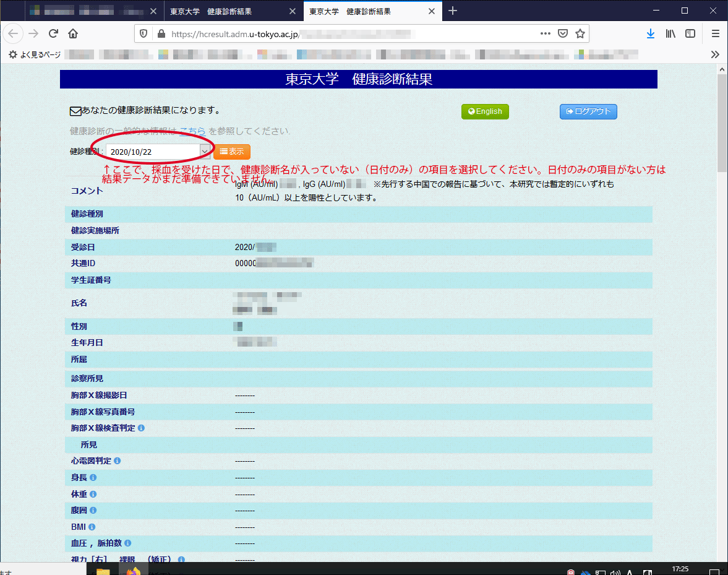Click the 受診日 row label

pos(83,247)
